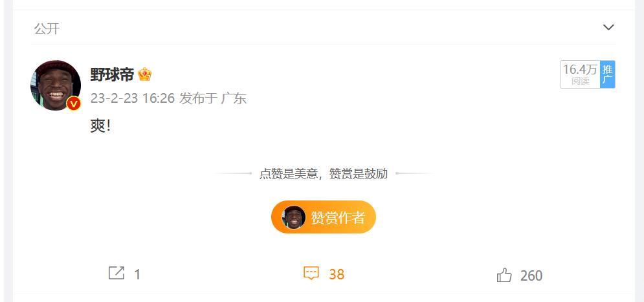644x302 pixels.
Task: Click the repost count number 1
Action: pyautogui.click(x=138, y=274)
